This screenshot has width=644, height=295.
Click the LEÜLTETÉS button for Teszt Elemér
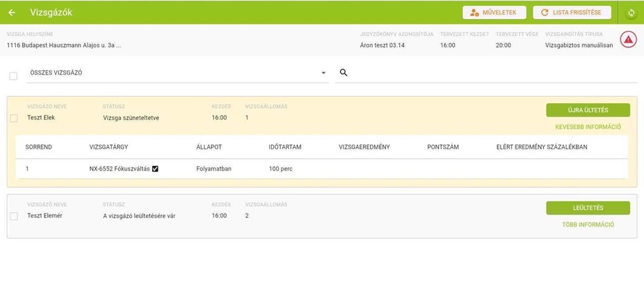[x=588, y=208]
